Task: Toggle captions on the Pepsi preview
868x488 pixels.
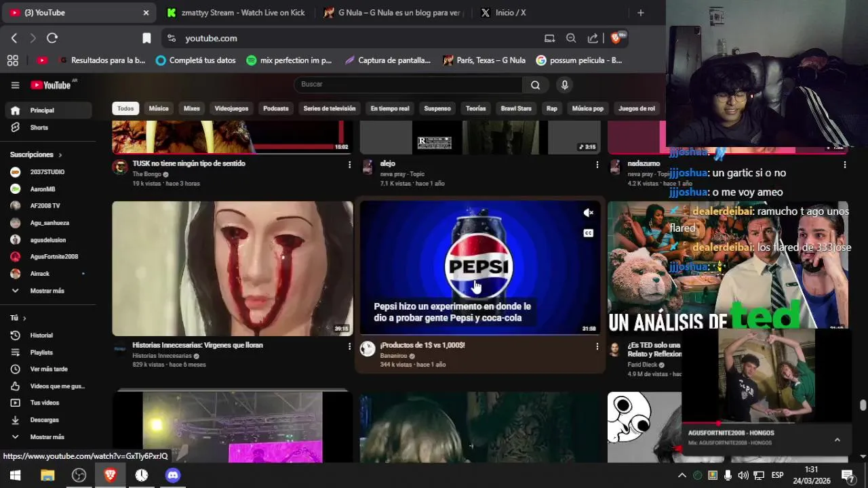Action: pyautogui.click(x=588, y=233)
